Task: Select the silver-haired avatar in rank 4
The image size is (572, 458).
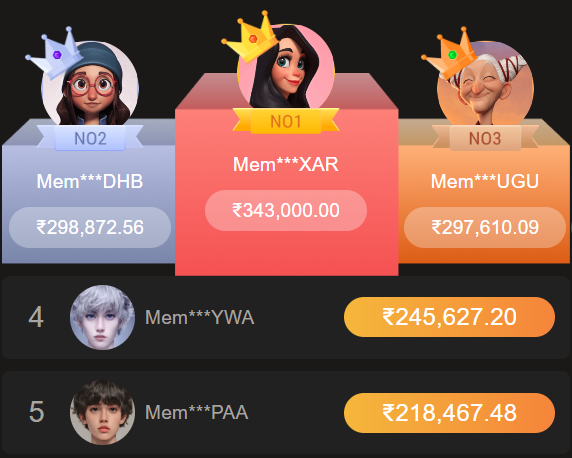Action: click(103, 317)
